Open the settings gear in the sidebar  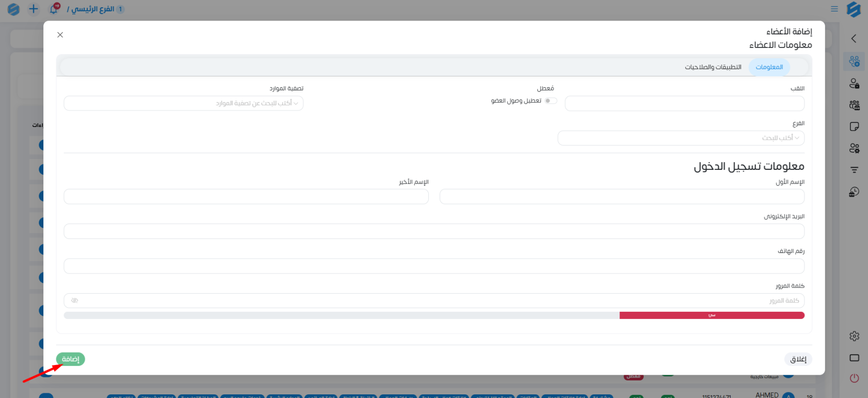tap(854, 336)
